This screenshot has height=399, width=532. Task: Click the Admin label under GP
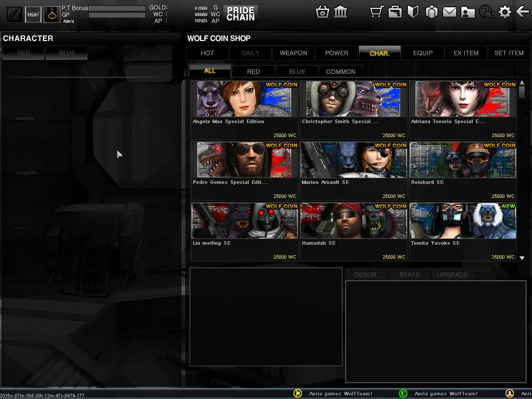[x=69, y=21]
